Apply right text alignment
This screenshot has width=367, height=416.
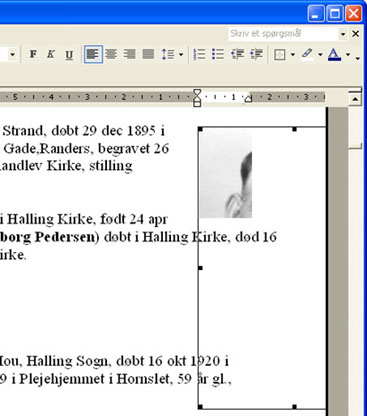pyautogui.click(x=129, y=54)
